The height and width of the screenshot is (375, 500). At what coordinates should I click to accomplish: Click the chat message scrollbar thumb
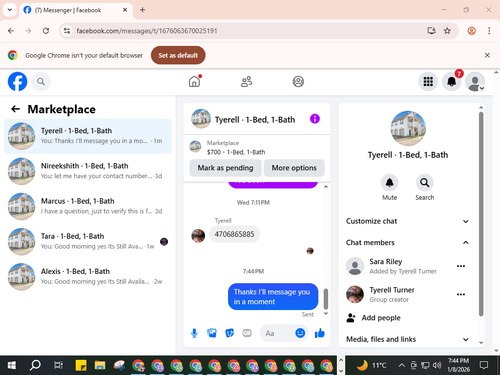click(x=326, y=299)
